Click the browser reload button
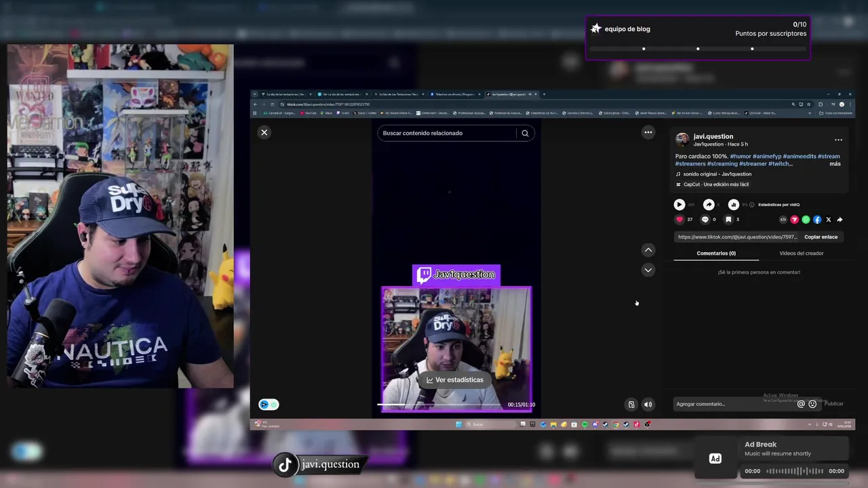Screen dimensions: 868x488 [272, 104]
